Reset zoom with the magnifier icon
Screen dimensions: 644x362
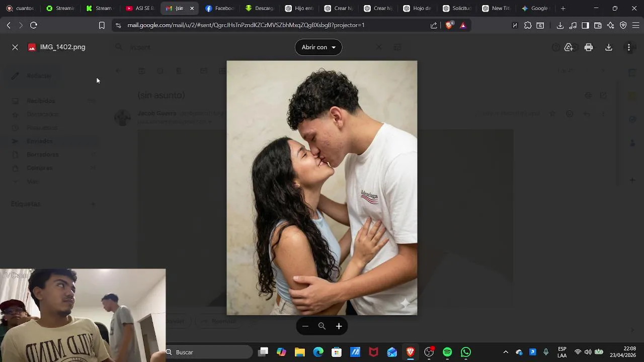pyautogui.click(x=322, y=326)
